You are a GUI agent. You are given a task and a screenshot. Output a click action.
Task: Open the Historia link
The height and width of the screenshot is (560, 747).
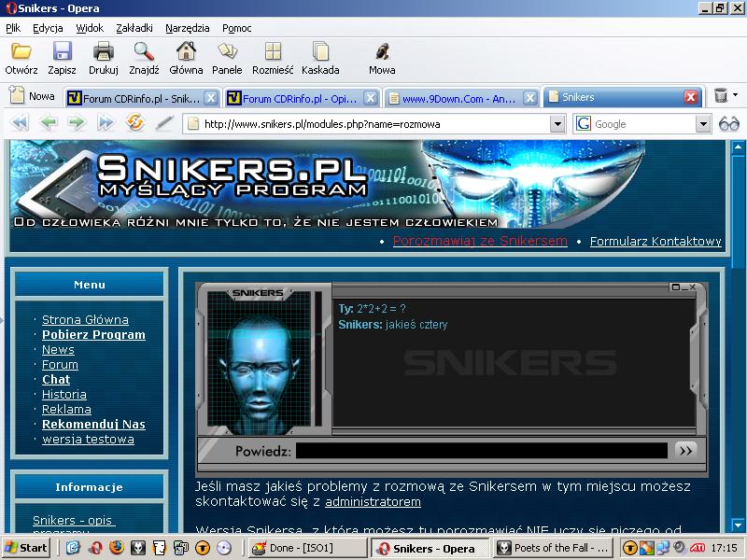[x=64, y=394]
